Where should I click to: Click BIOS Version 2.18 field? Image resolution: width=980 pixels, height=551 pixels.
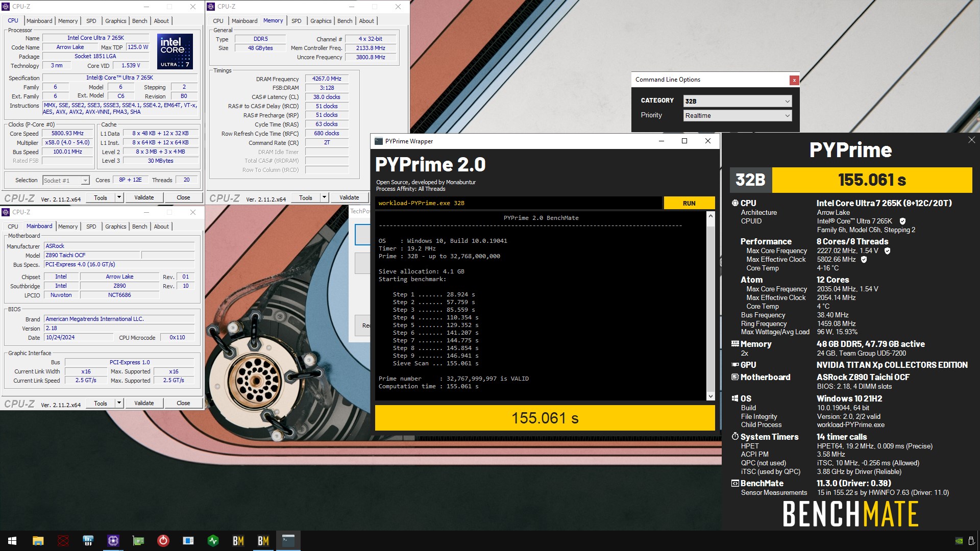coord(119,329)
